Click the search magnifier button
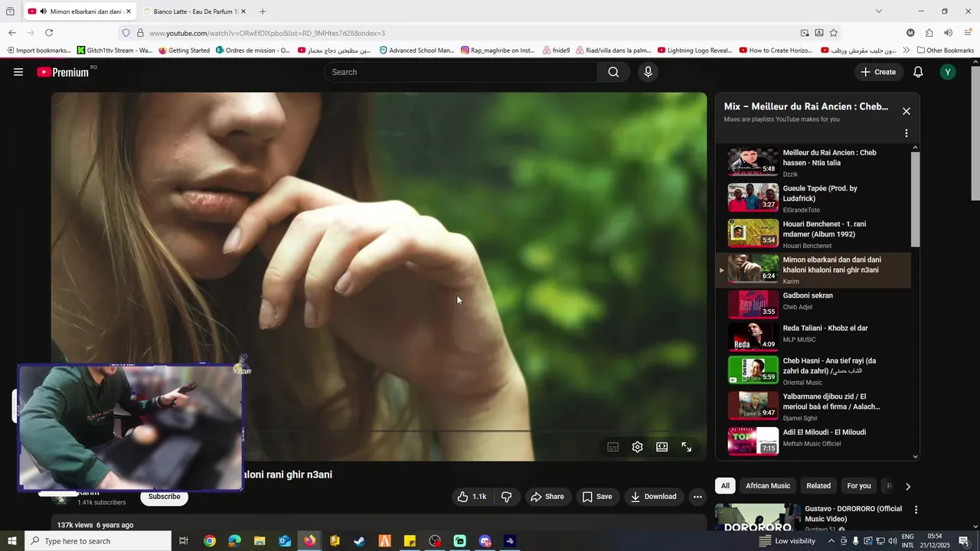 613,72
